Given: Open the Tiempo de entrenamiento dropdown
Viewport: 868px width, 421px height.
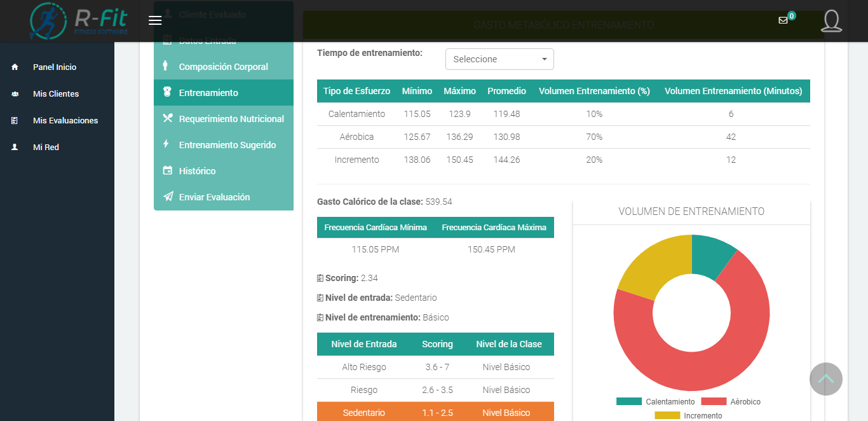Looking at the screenshot, I should (499, 59).
